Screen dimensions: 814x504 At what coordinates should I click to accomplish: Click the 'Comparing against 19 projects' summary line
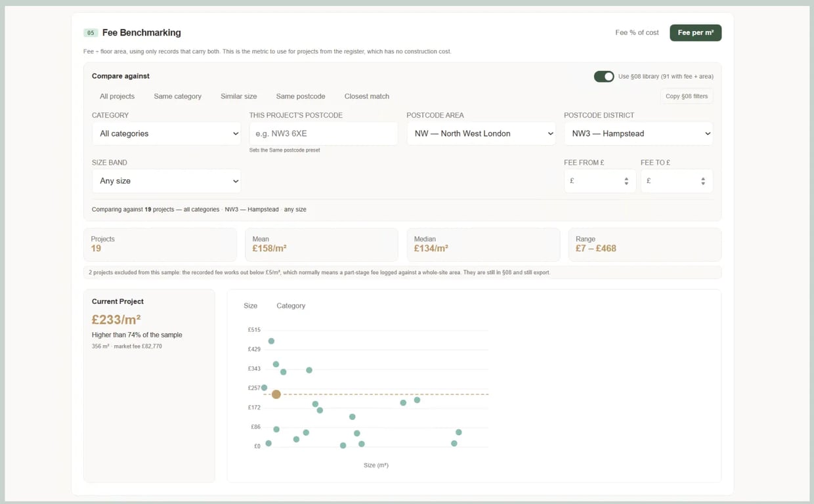coord(199,210)
